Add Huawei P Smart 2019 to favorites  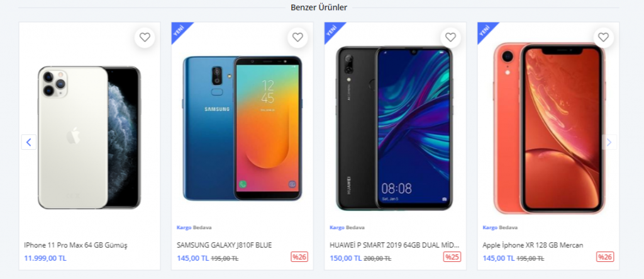(x=450, y=37)
